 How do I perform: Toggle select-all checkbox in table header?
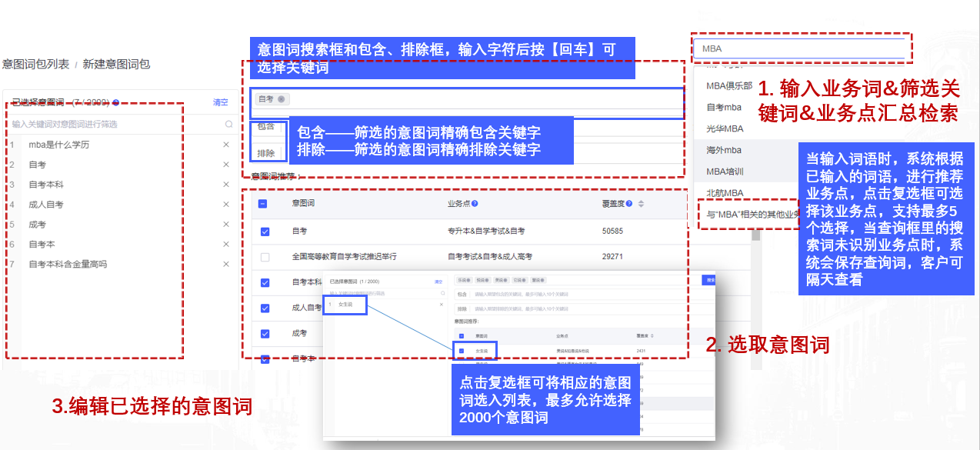[262, 204]
